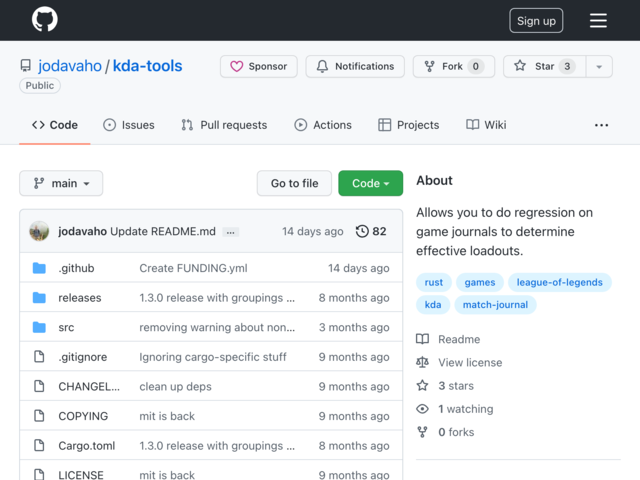The width and height of the screenshot is (640, 480).
Task: Open the COPYING file
Action: tap(83, 416)
